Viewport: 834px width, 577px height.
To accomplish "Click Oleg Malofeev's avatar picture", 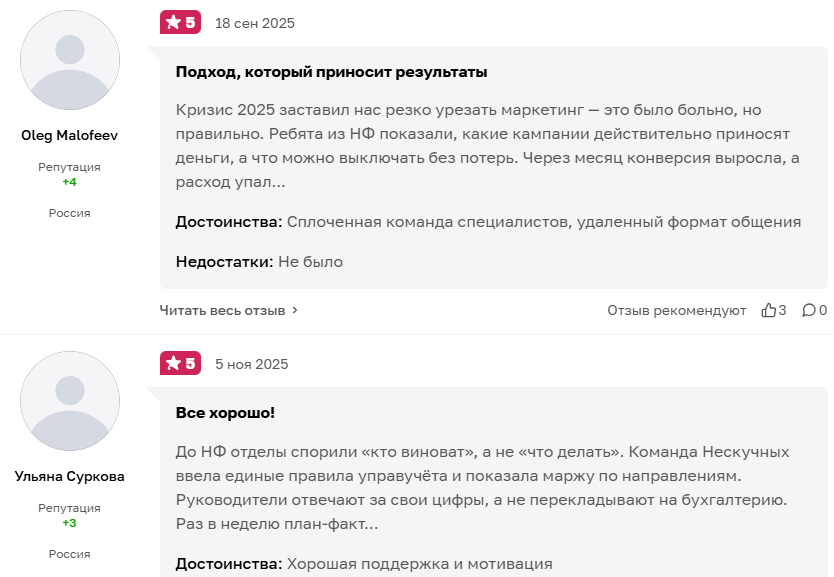I will pos(69,60).
